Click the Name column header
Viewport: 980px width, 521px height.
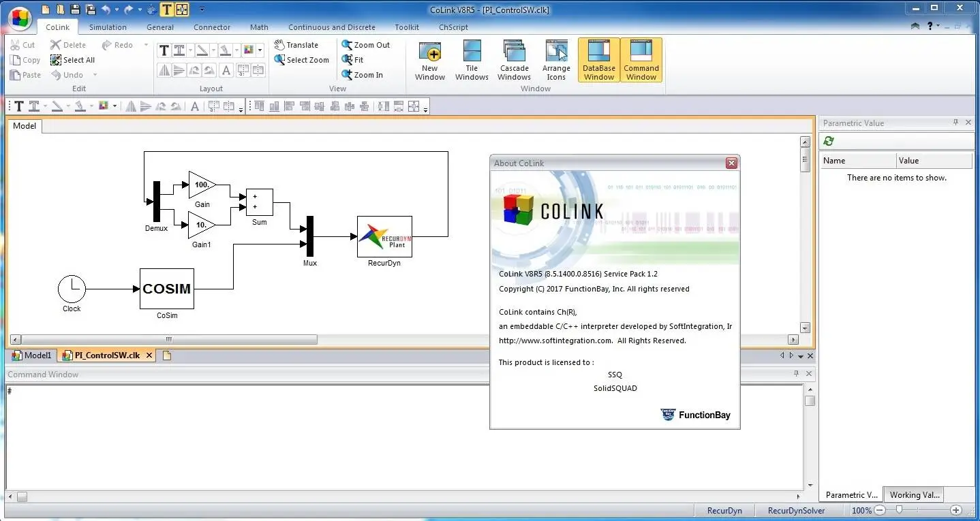point(858,161)
